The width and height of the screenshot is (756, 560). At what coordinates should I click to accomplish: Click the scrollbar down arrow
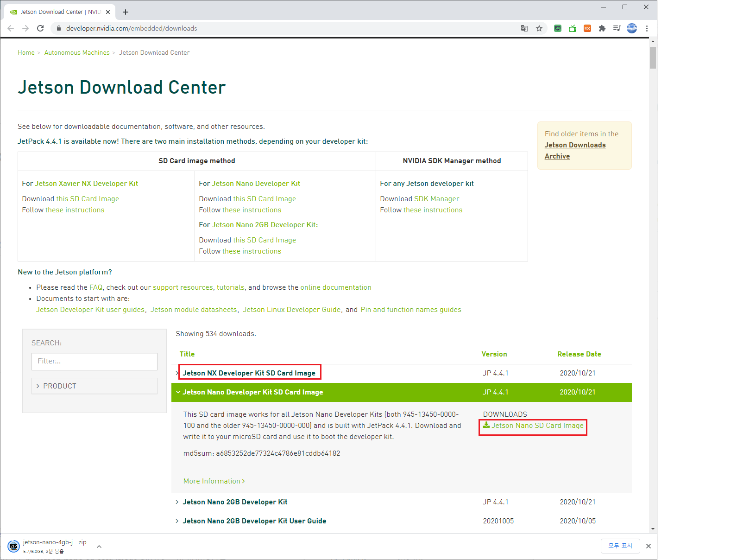[x=653, y=528]
